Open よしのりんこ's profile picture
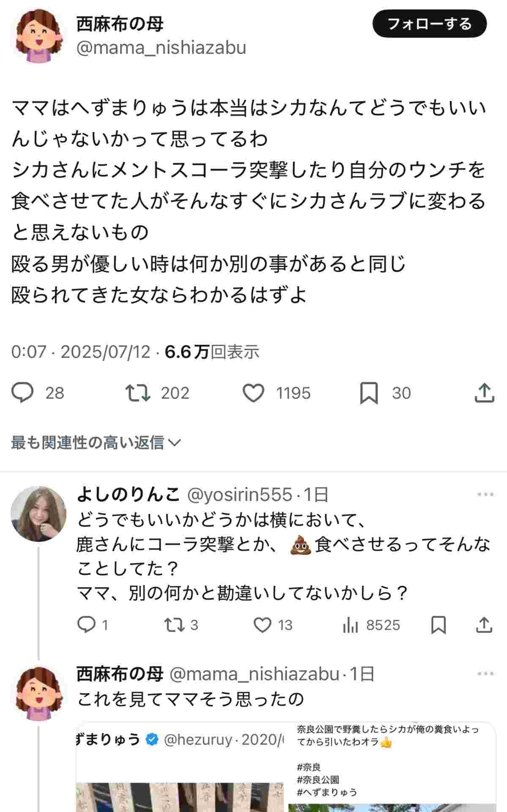 pos(38,514)
